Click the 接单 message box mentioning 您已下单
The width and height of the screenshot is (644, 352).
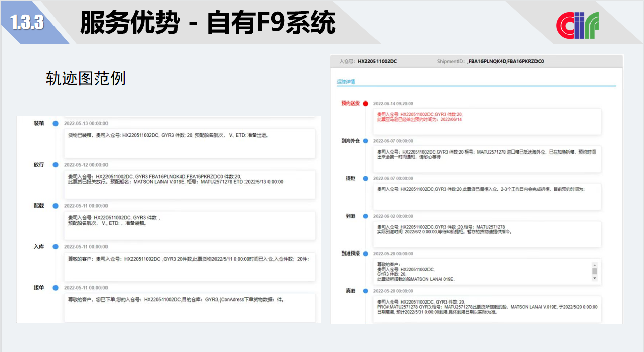[x=190, y=307]
